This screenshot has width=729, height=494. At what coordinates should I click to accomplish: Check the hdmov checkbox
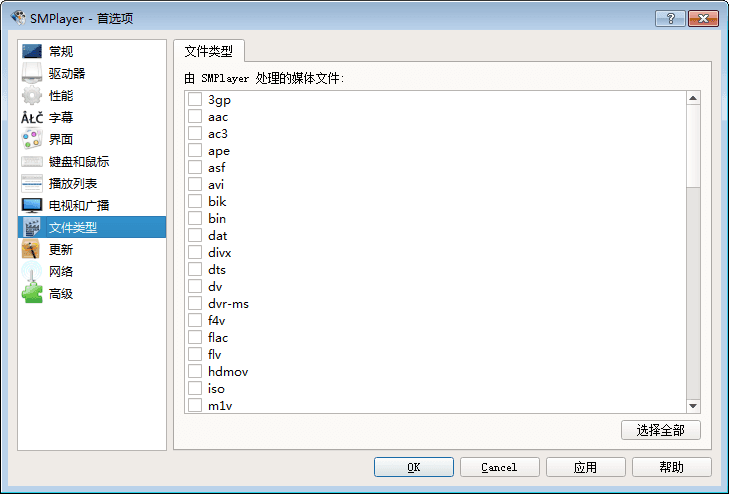click(195, 371)
